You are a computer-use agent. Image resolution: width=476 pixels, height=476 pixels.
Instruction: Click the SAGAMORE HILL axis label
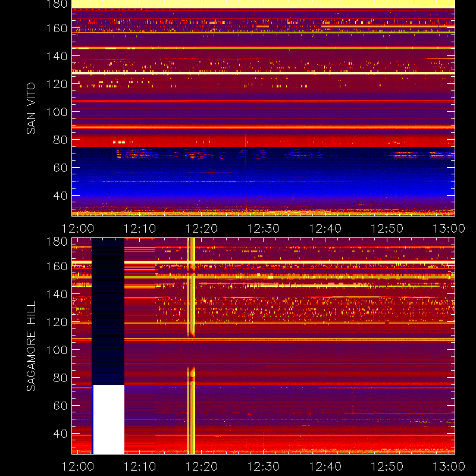(31, 346)
